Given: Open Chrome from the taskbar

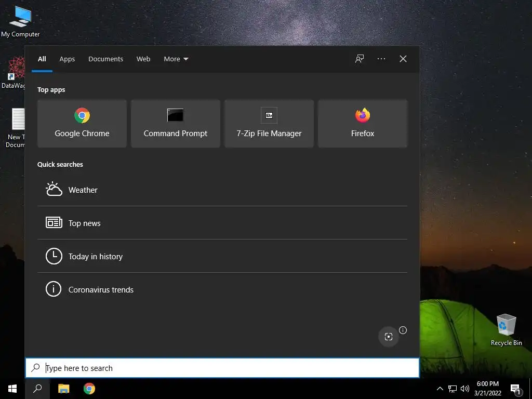Looking at the screenshot, I should (89, 389).
